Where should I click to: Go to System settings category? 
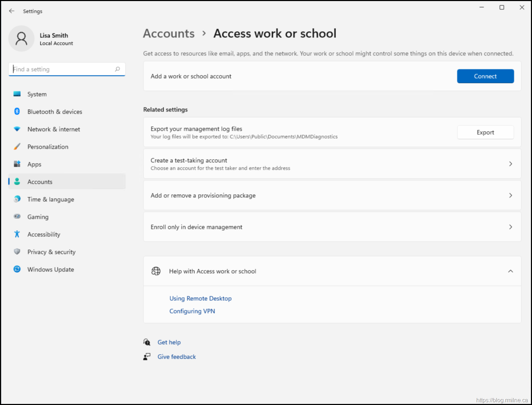click(x=37, y=94)
